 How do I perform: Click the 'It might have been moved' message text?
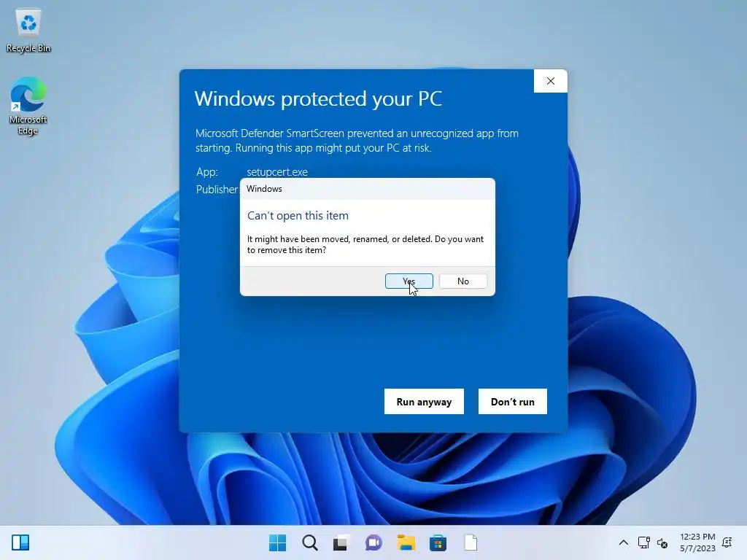pyautogui.click(x=365, y=244)
